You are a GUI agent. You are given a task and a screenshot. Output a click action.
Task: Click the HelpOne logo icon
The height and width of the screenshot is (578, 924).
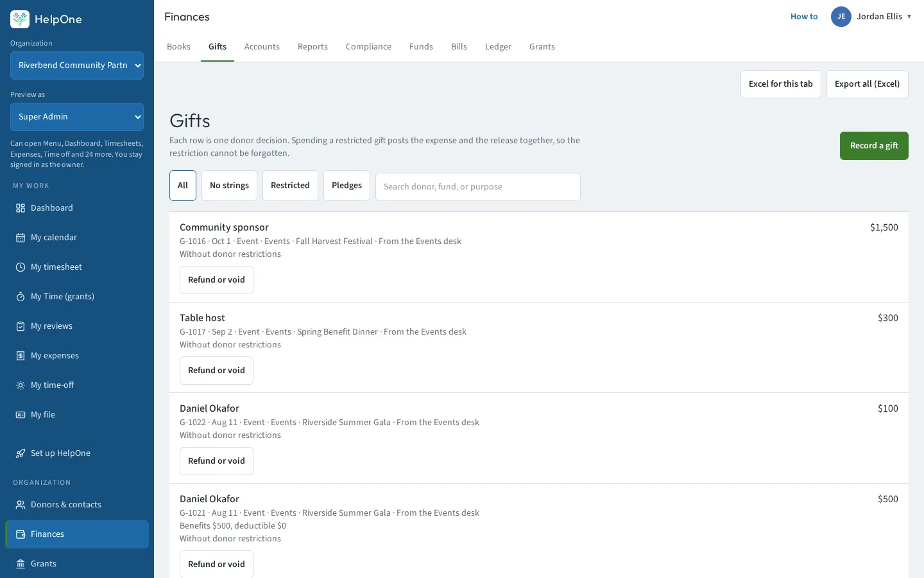tap(20, 19)
